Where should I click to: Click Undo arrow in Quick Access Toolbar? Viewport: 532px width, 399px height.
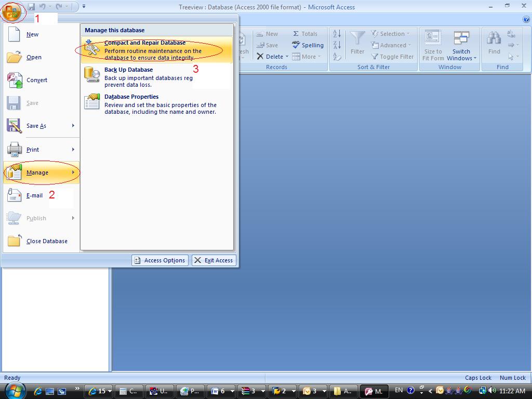coord(43,6)
